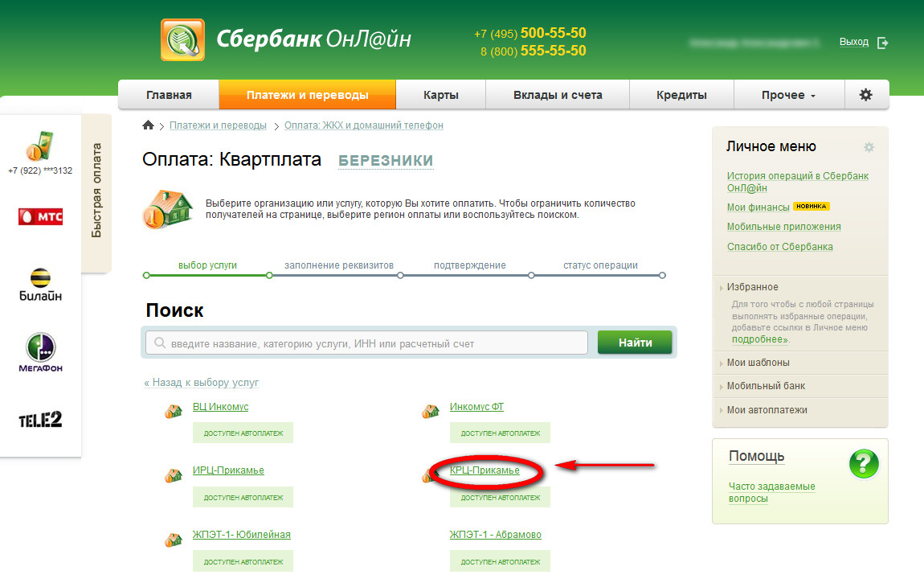Switch to the Карты tab
The height and width of the screenshot is (583, 924).
click(x=440, y=95)
